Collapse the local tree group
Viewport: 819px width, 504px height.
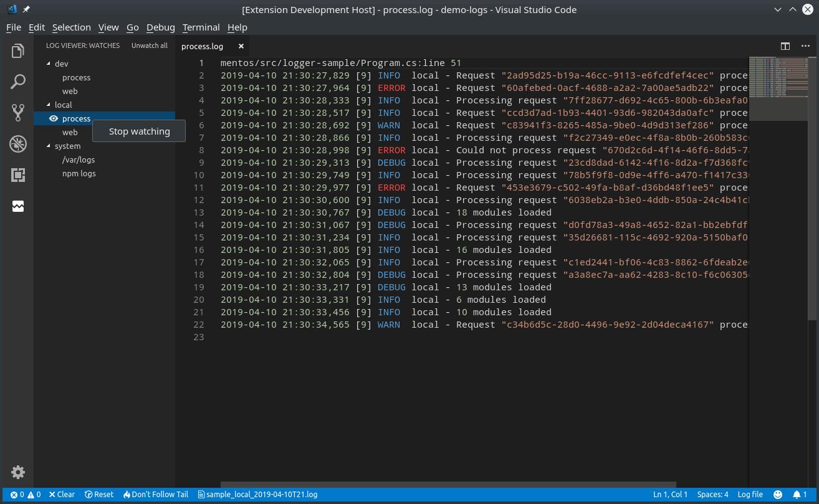click(49, 105)
